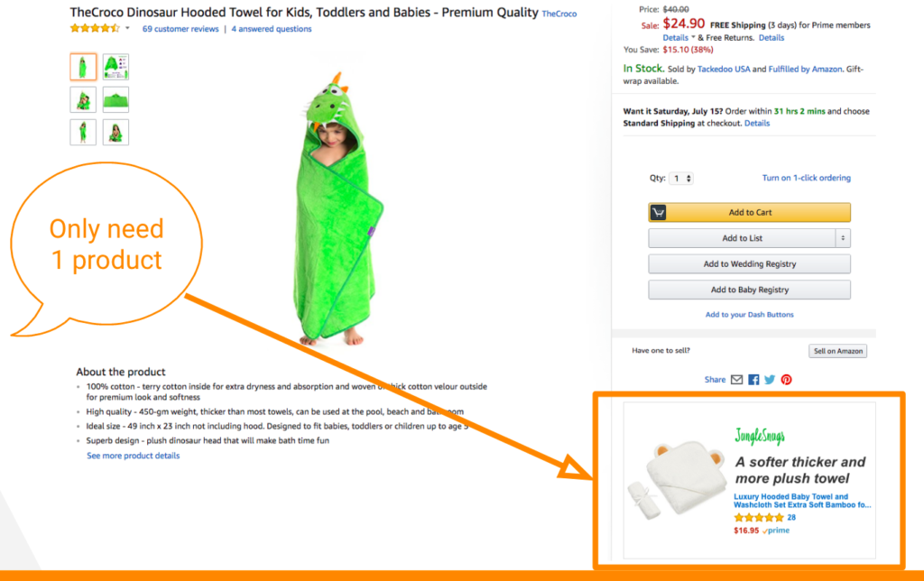
Task: Open the 4 answered questions link
Action: [x=271, y=29]
